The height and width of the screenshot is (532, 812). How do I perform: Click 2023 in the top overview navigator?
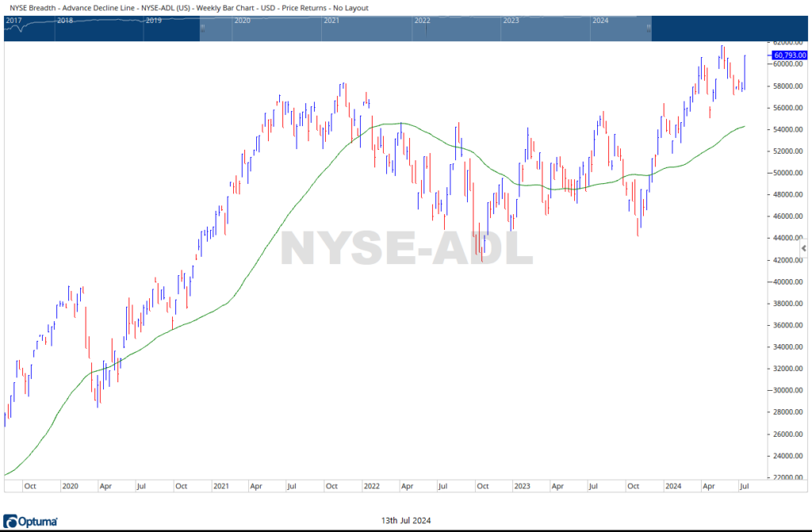coord(511,20)
